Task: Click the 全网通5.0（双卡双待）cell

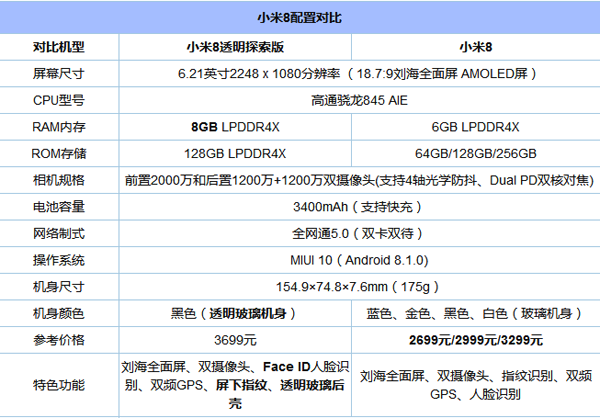Action: [x=359, y=233]
